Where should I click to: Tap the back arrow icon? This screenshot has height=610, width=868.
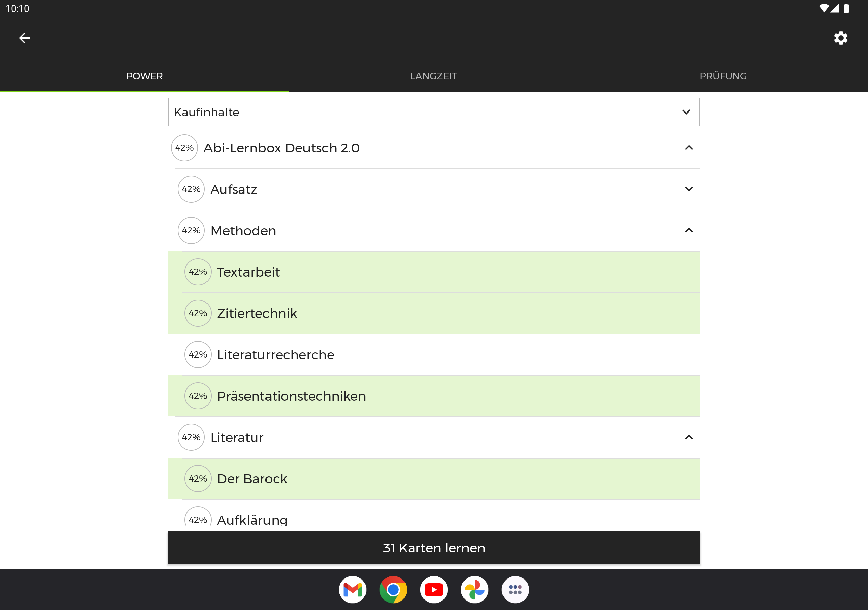(x=24, y=38)
